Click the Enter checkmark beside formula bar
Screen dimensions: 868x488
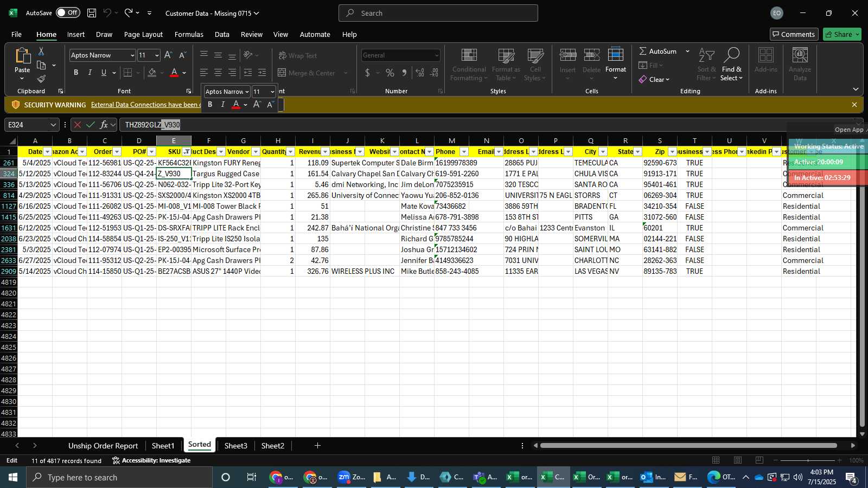[x=91, y=125]
